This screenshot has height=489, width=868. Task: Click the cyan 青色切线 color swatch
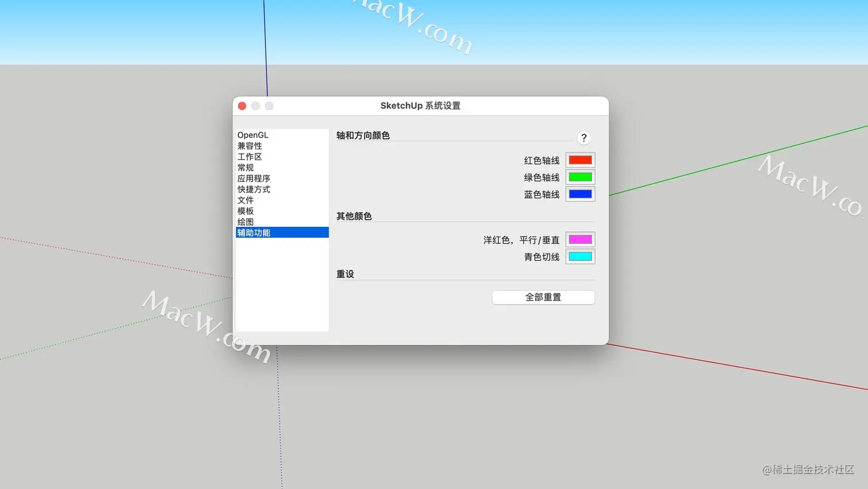coord(580,257)
